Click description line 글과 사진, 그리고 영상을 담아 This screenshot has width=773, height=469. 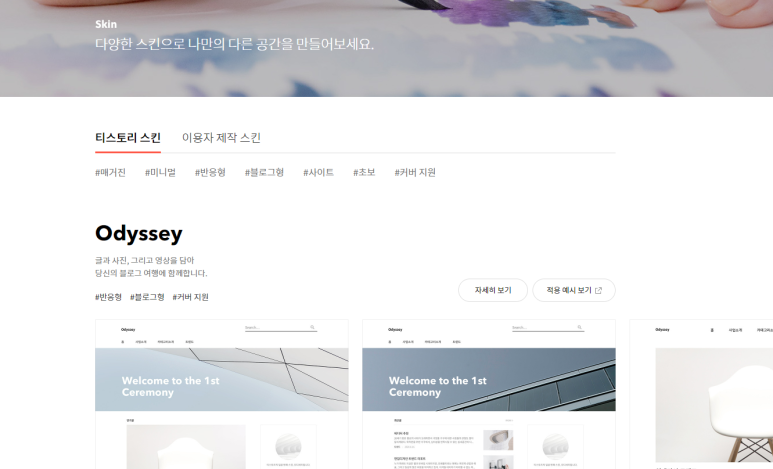click(x=144, y=260)
